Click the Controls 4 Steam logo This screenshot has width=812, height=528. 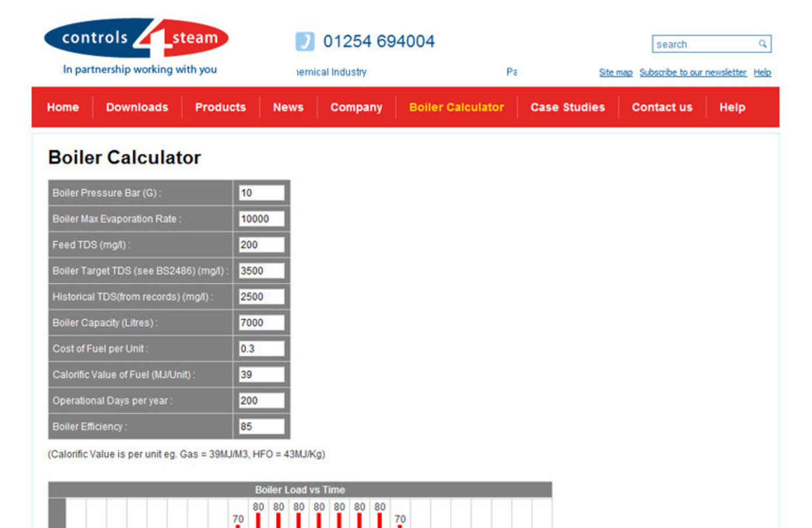coord(136,38)
